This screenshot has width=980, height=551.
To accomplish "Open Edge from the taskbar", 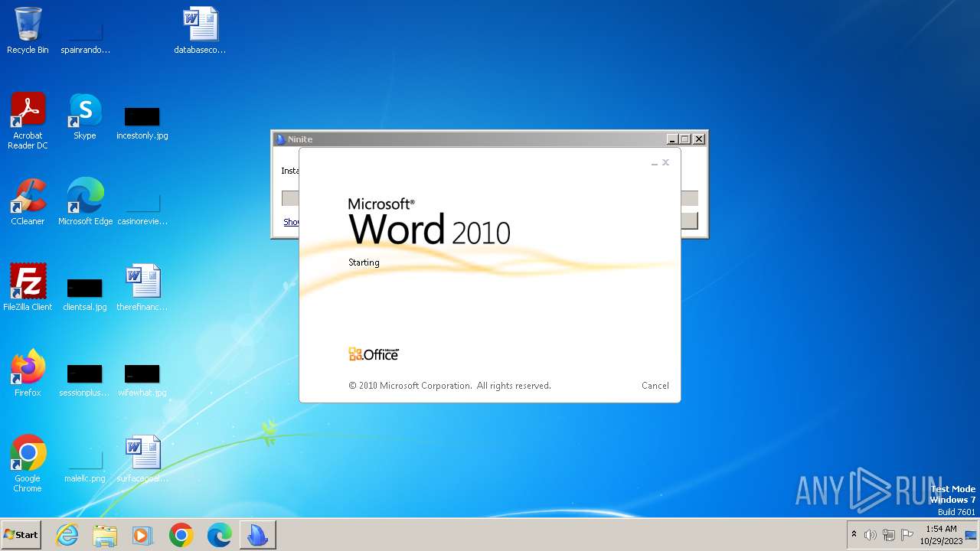I will (x=219, y=535).
